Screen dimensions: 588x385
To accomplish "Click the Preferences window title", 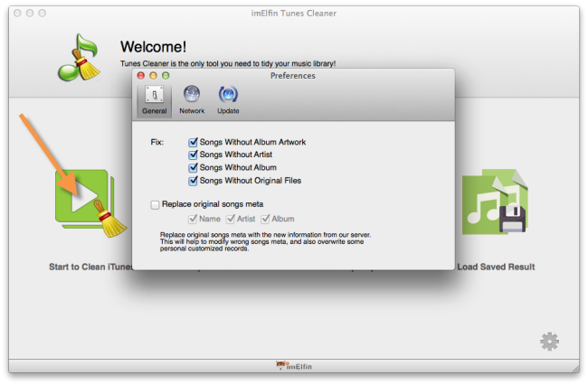I will [x=293, y=76].
